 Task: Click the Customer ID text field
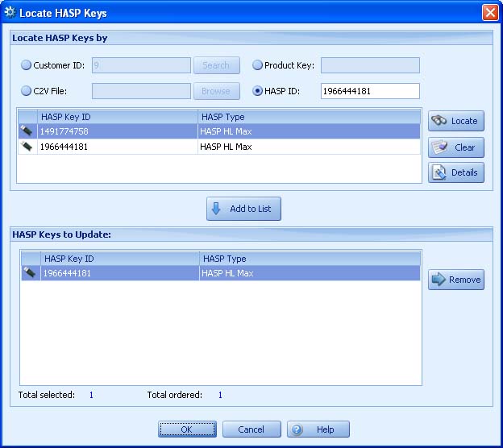point(141,65)
